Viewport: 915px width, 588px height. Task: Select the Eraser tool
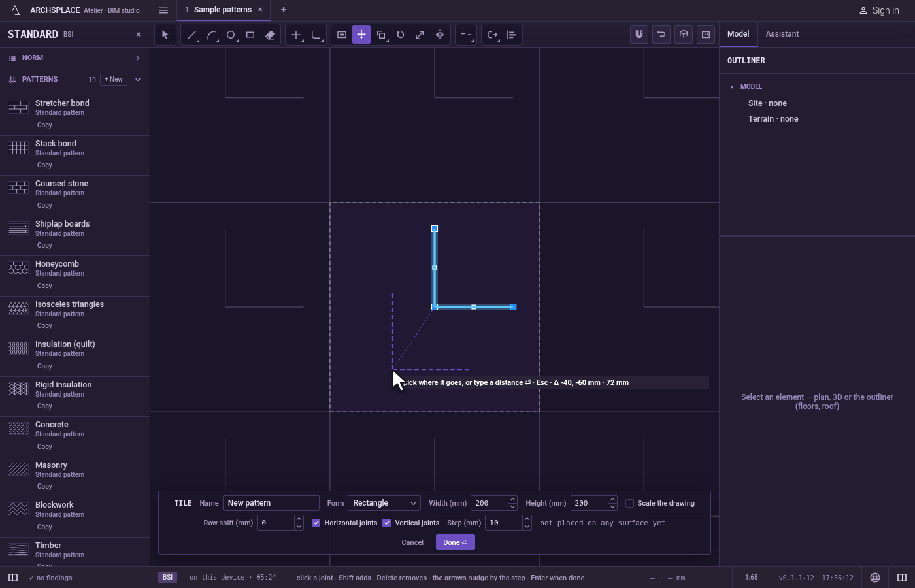point(270,35)
